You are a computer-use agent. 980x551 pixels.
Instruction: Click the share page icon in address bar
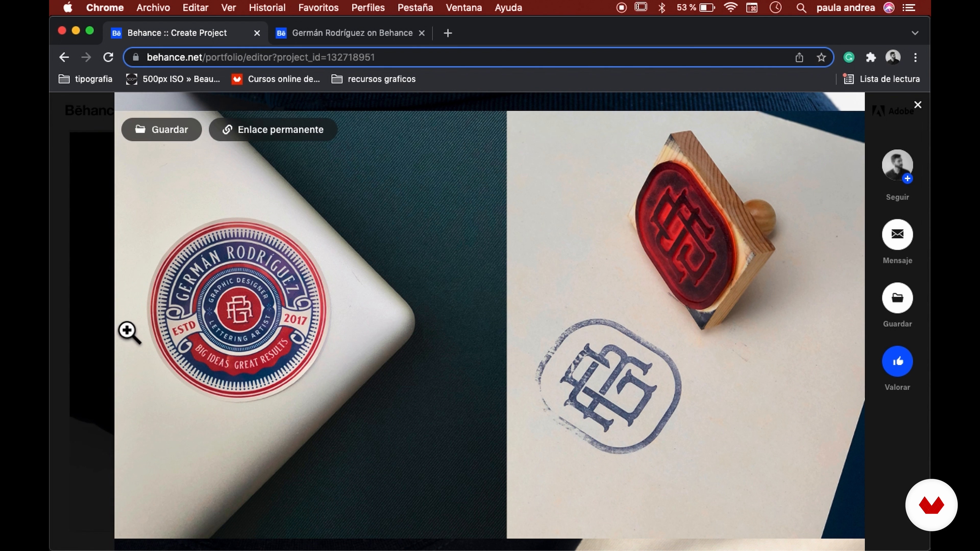(x=799, y=57)
